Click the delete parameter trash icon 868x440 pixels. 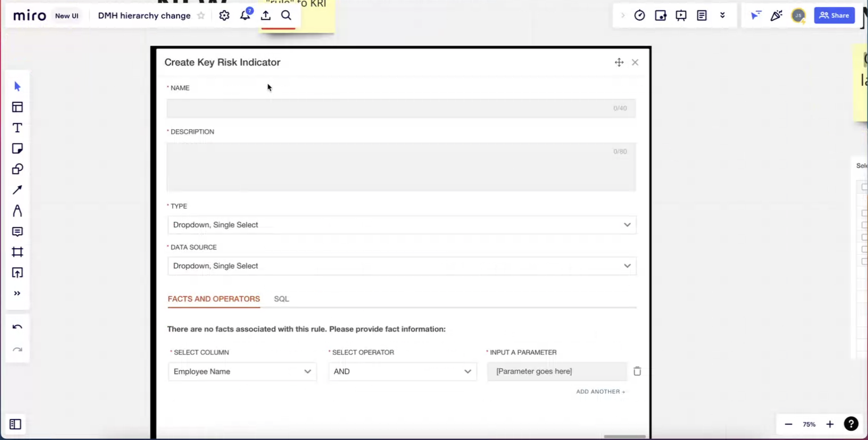[x=637, y=371]
